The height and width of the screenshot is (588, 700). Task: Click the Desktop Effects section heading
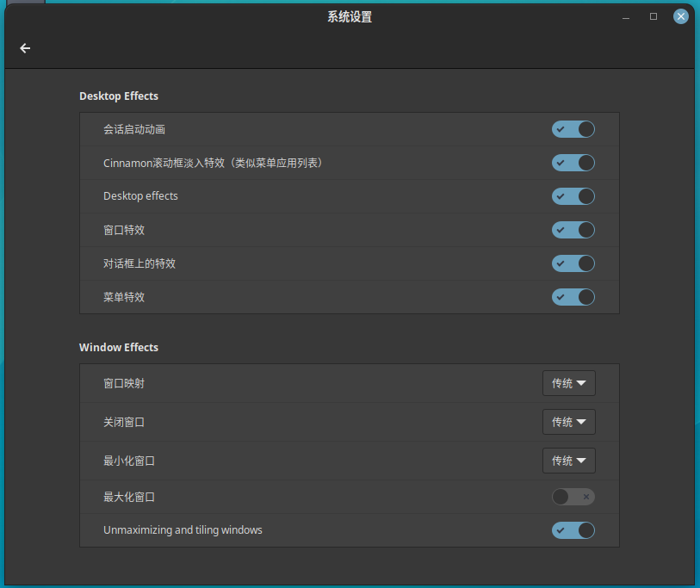coord(119,96)
